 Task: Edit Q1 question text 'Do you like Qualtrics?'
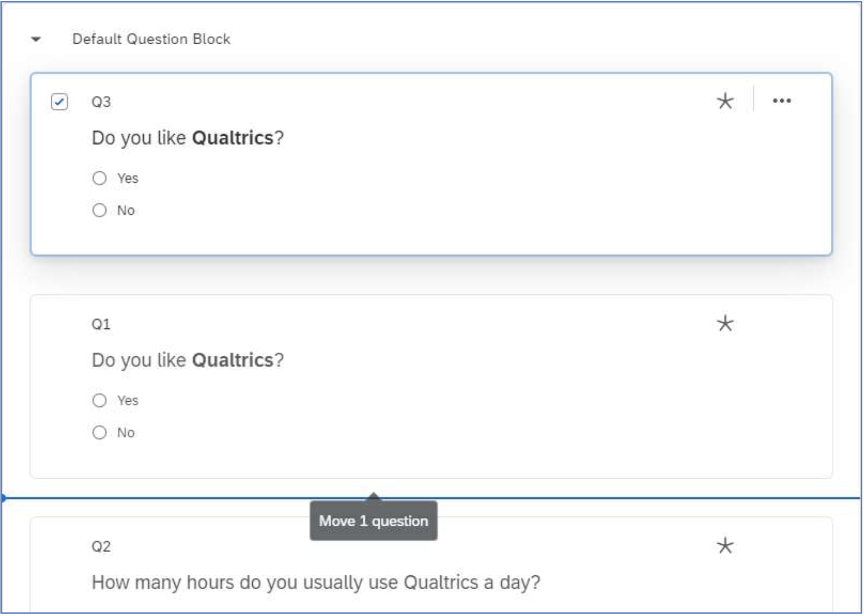click(x=187, y=360)
